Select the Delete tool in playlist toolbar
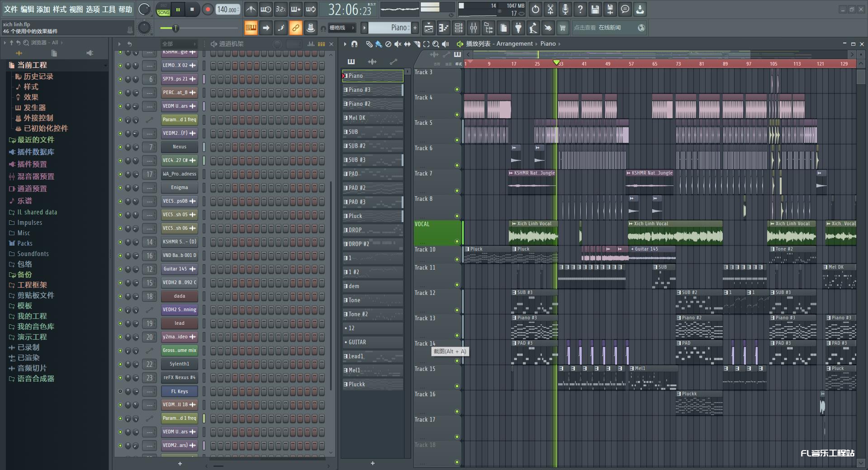 (388, 44)
